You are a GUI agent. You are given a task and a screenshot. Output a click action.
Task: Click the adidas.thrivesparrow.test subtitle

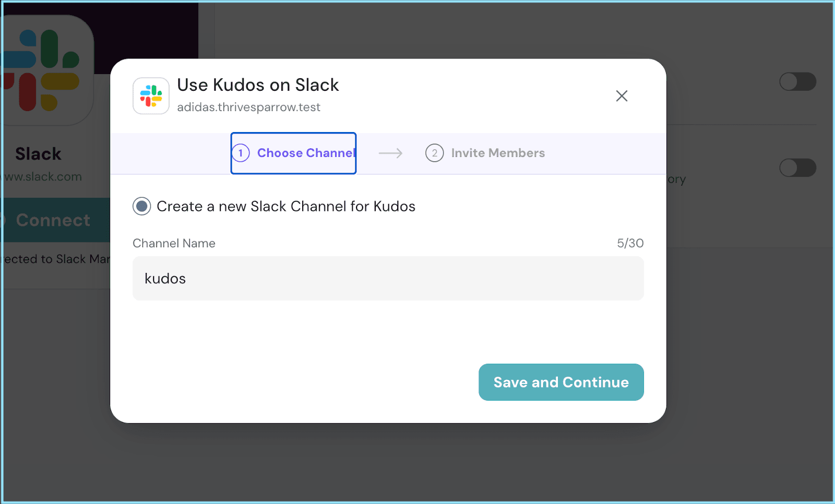(248, 107)
